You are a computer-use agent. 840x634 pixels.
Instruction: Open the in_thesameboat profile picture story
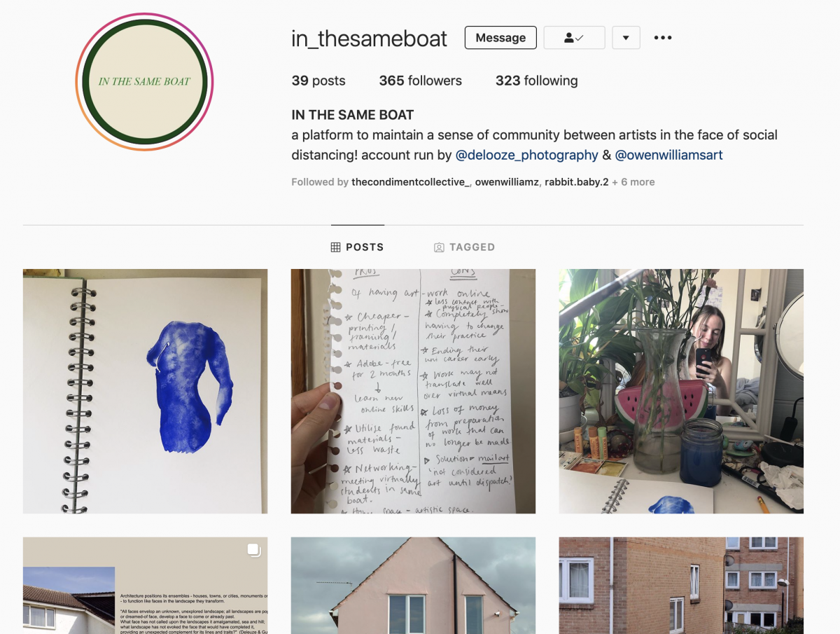pos(144,82)
